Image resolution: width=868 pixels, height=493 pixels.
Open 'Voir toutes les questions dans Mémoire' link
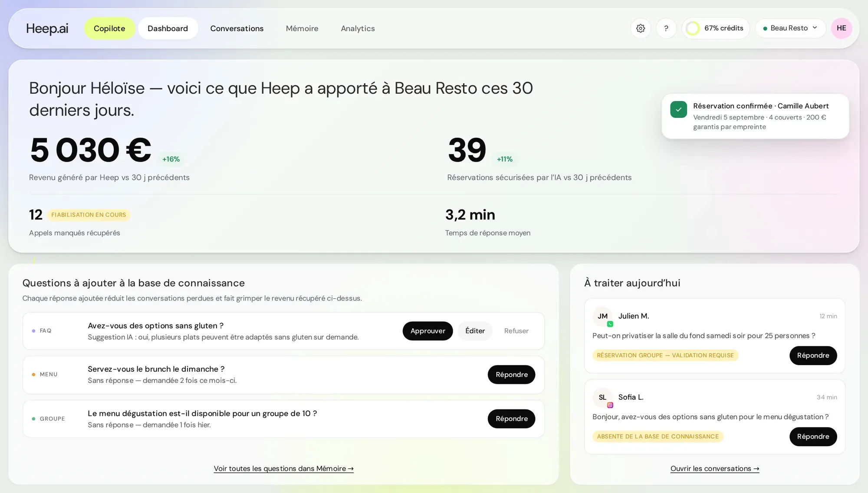[x=283, y=469]
